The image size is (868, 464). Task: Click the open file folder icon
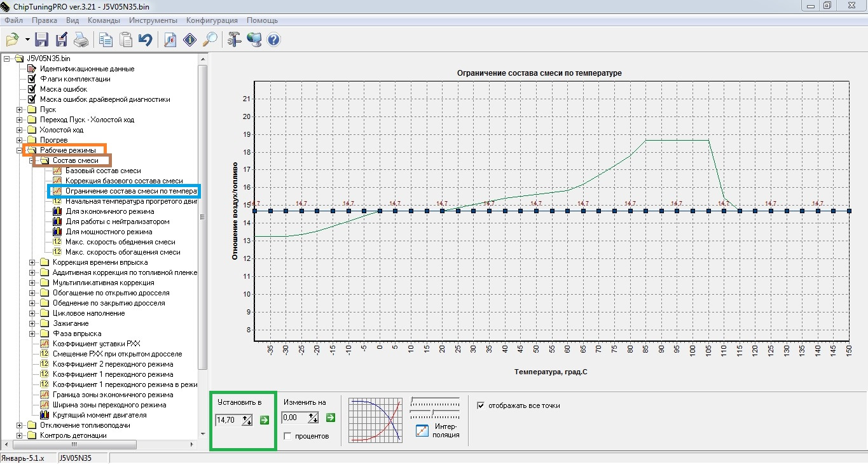(12, 40)
